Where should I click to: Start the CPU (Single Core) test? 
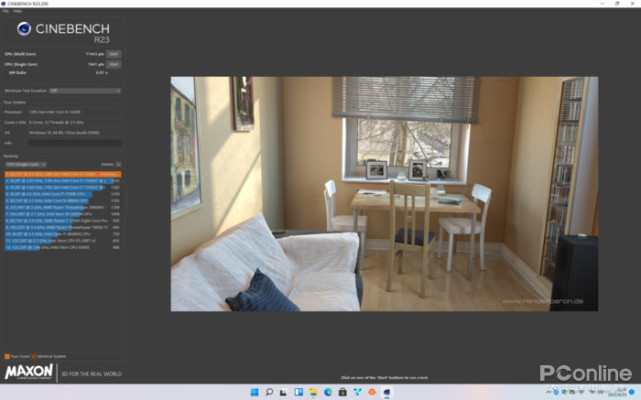(113, 64)
